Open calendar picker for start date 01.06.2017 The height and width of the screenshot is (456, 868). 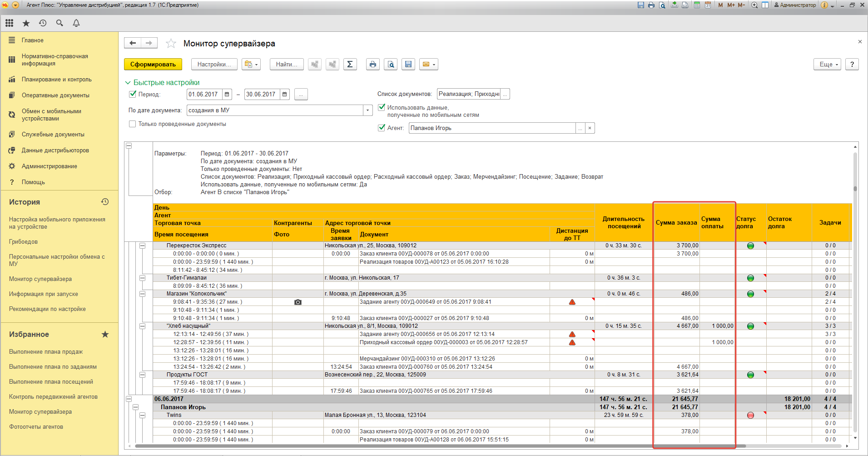(x=227, y=94)
